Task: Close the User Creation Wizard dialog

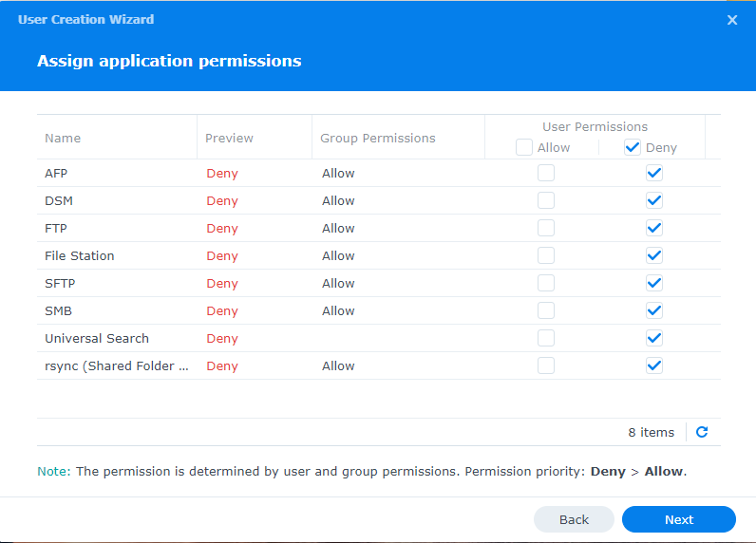Action: (732, 20)
